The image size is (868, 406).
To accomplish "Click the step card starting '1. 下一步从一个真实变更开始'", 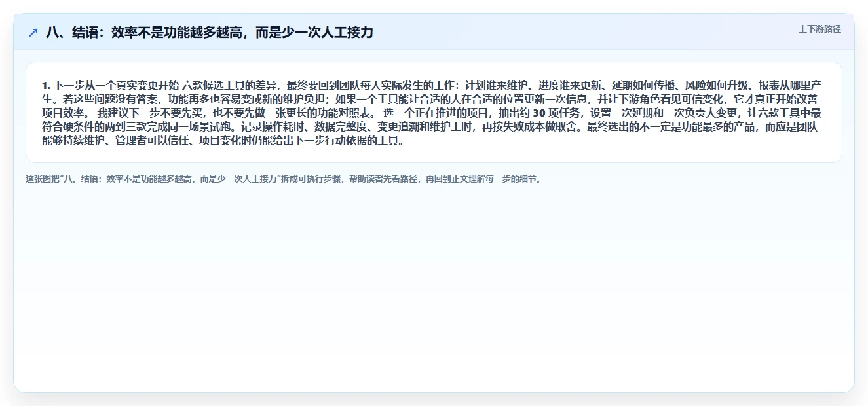I will [434, 112].
